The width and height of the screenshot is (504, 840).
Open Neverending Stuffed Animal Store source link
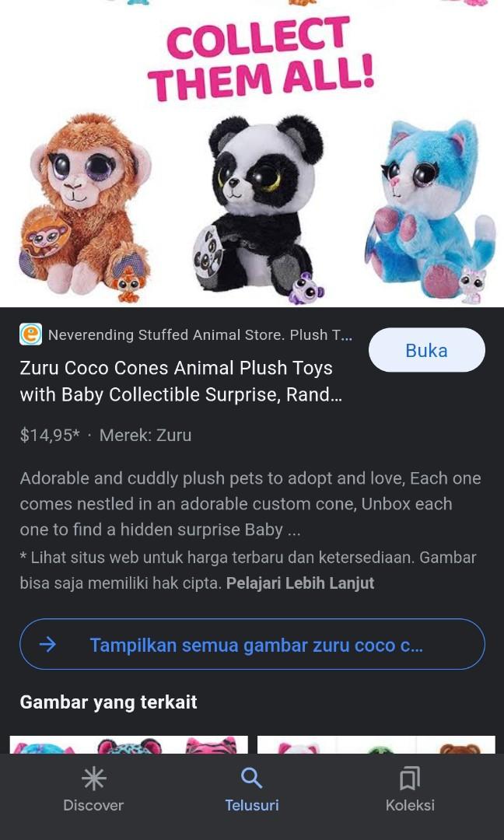(x=201, y=334)
